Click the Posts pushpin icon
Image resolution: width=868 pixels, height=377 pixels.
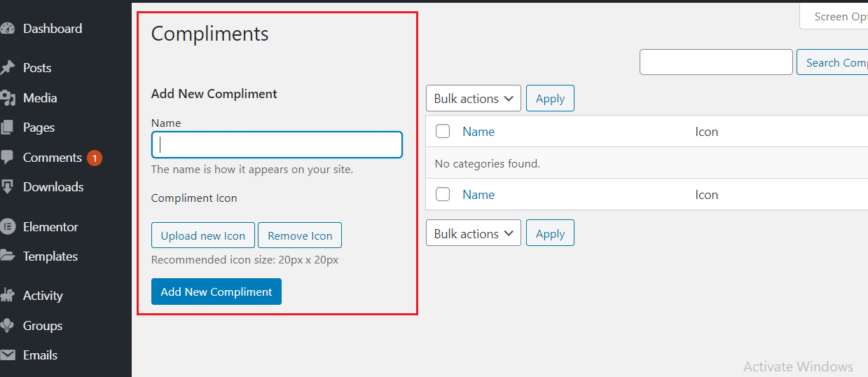click(x=7, y=68)
